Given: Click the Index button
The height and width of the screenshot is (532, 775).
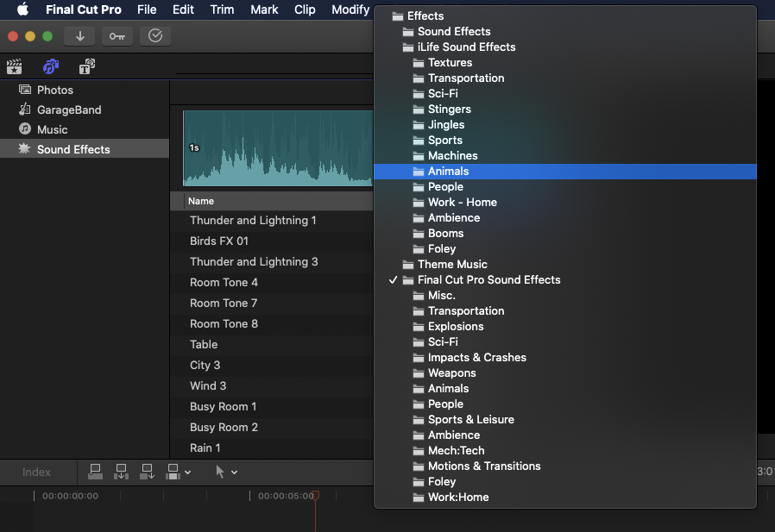Looking at the screenshot, I should (x=36, y=473).
